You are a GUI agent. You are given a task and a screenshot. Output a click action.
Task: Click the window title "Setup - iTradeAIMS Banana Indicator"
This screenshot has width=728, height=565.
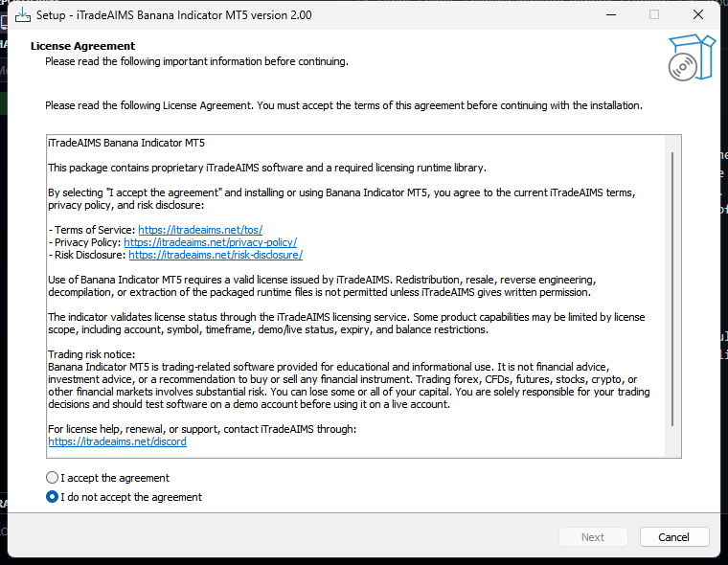pos(174,15)
